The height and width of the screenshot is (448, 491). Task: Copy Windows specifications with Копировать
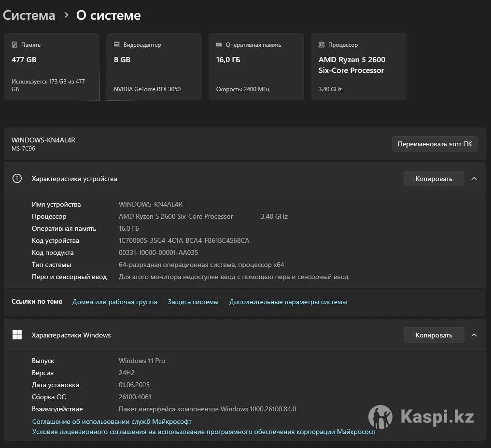(x=434, y=336)
